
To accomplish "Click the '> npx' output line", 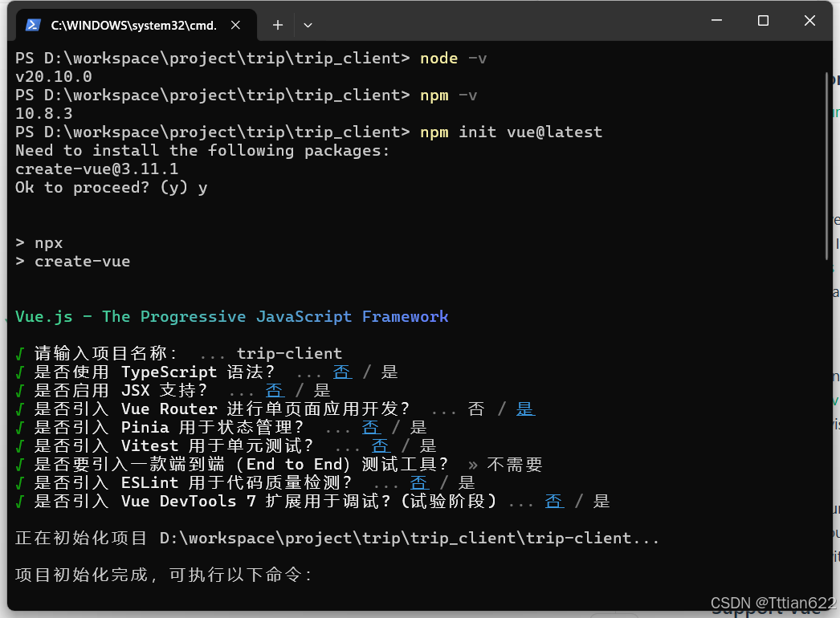I will tap(39, 243).
